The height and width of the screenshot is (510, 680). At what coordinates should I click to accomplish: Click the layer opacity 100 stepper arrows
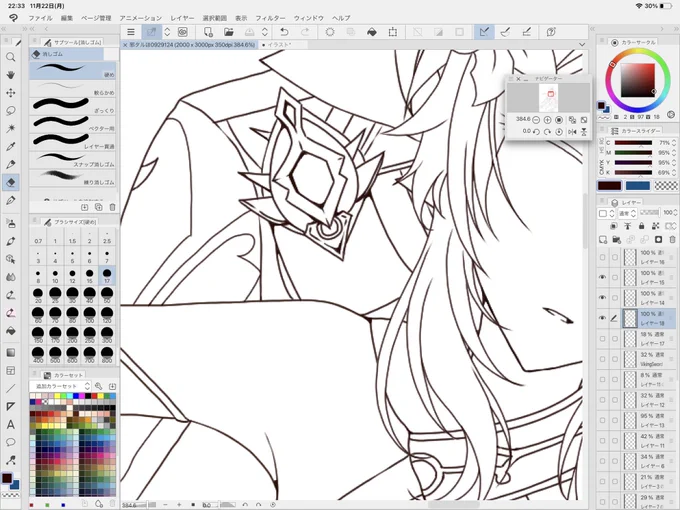(675, 212)
